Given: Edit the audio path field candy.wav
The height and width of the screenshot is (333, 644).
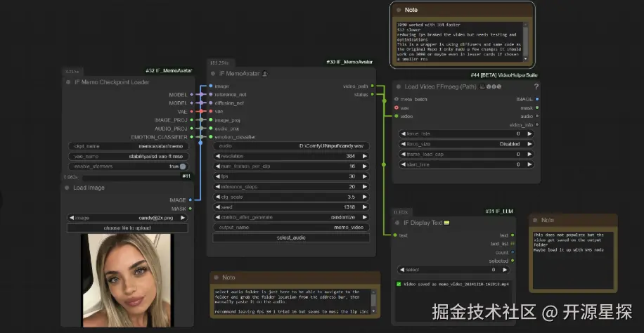Looking at the screenshot, I should coord(291,146).
